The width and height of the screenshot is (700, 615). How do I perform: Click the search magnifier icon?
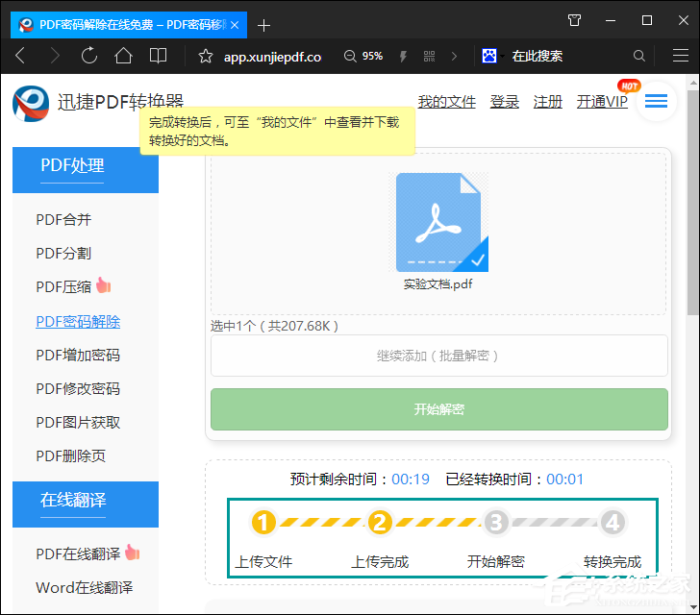point(639,57)
